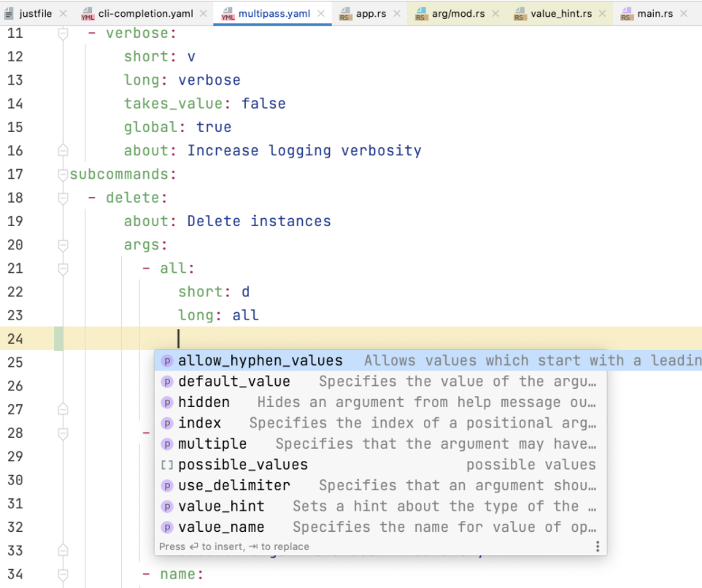This screenshot has width=702, height=588.
Task: Click the line number 19 in the gutter
Action: 15,222
